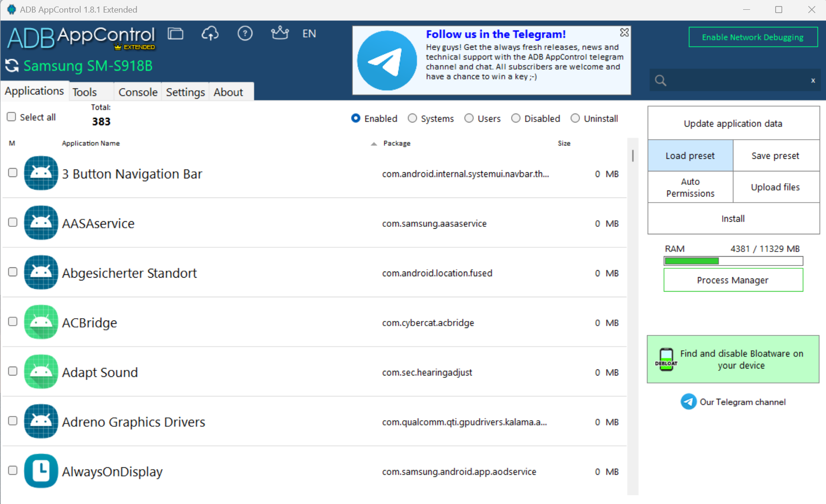Click package com.cybercat.acbridge
826x504 pixels.
coord(428,322)
